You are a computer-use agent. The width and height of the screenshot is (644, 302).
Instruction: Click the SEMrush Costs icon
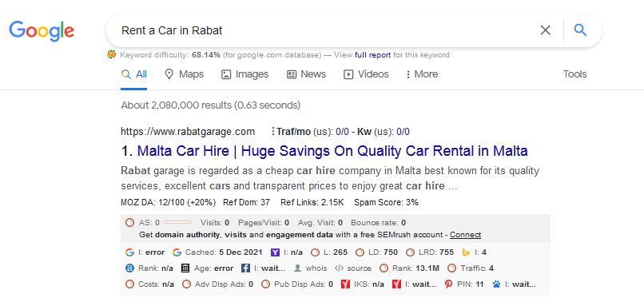coord(129,284)
